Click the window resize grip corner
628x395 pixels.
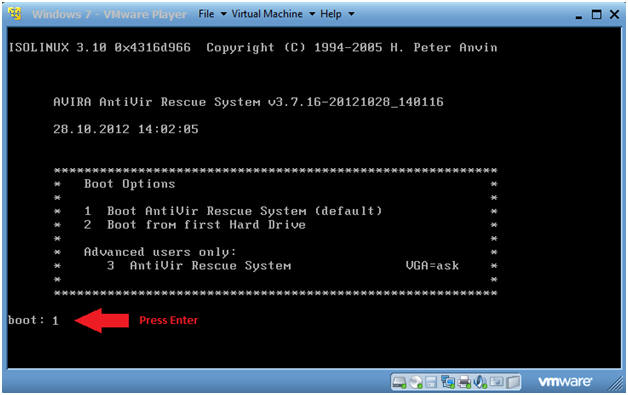coord(616,384)
